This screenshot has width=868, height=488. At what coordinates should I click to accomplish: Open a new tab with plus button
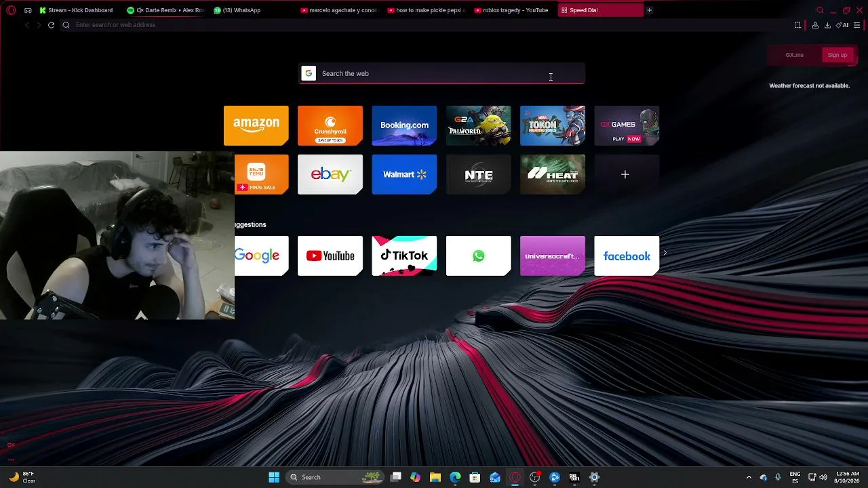(x=649, y=10)
